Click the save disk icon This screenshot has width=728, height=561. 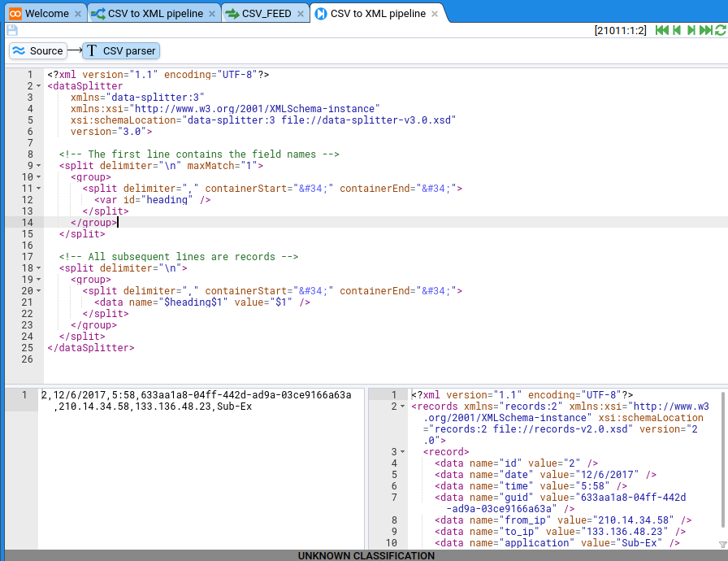[11, 30]
